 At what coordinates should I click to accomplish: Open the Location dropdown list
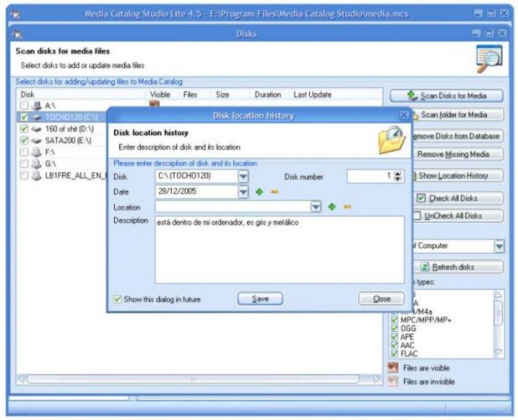pos(316,207)
